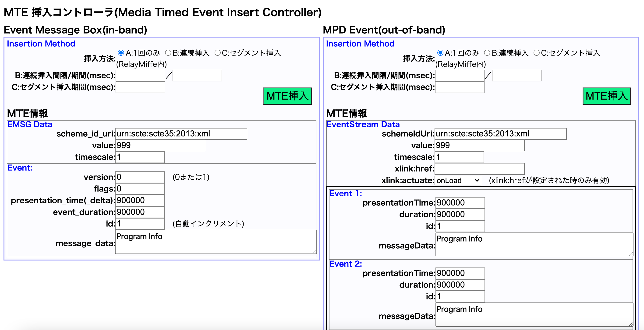Viewport: 644px width, 330px height.
Task: Choose C:セグメント挿入 in in-band panel
Action: [217, 53]
